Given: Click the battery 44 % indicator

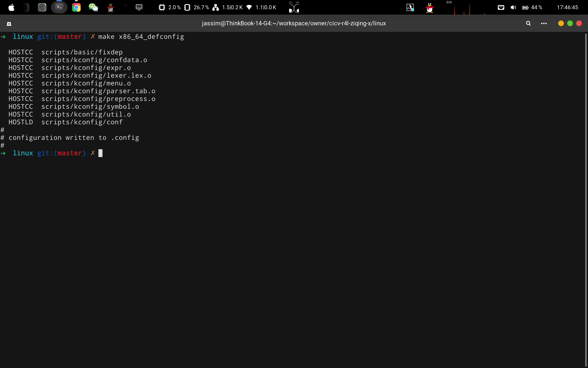Looking at the screenshot, I should 532,8.
